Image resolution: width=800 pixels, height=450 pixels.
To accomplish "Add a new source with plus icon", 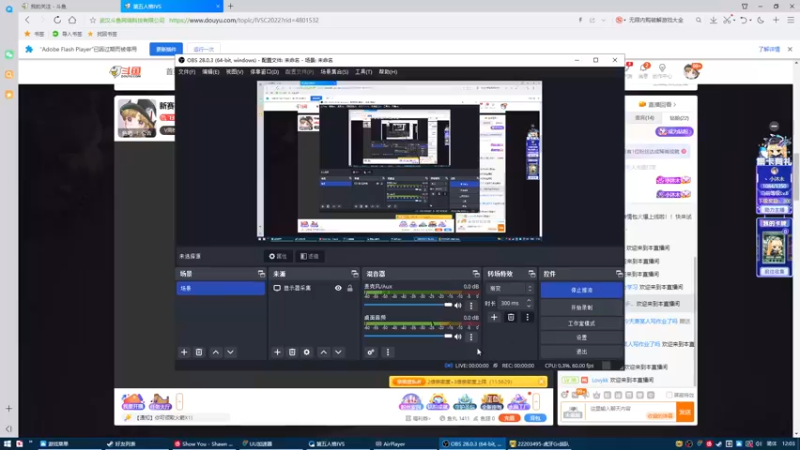I will [277, 352].
